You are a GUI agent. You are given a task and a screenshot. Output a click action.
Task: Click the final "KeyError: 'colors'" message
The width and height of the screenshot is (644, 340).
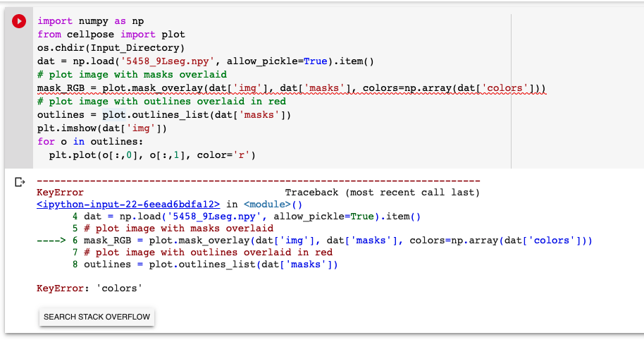click(x=89, y=289)
